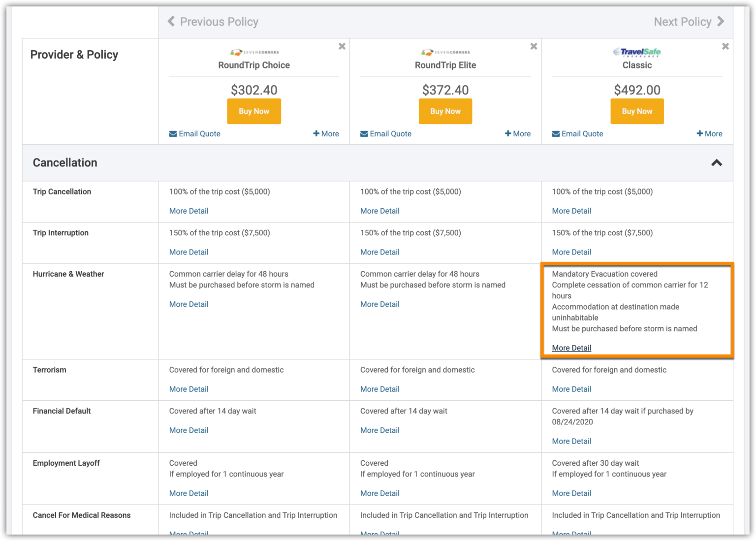This screenshot has width=756, height=541.
Task: Open More Detail for RoundTrip Elite Terrorism
Action: click(x=380, y=389)
